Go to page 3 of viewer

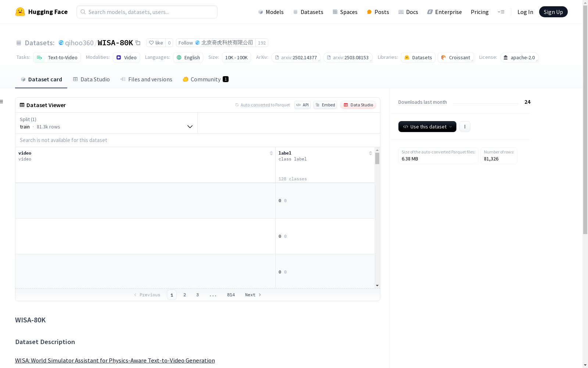tap(197, 295)
